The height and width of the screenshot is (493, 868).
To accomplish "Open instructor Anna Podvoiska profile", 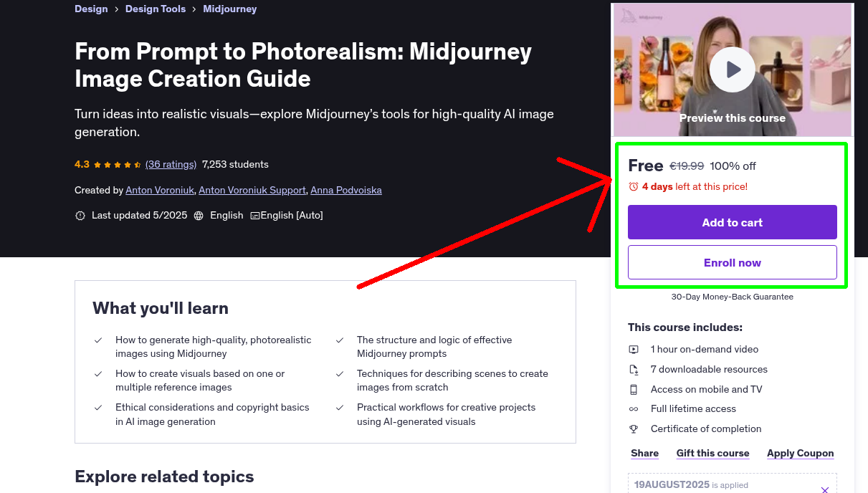I will [347, 190].
